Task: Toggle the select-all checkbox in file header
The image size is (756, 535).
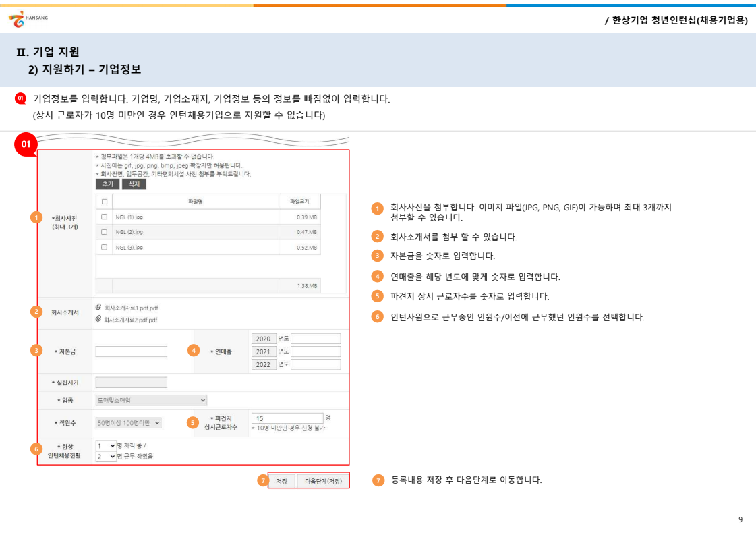Action: (x=104, y=201)
